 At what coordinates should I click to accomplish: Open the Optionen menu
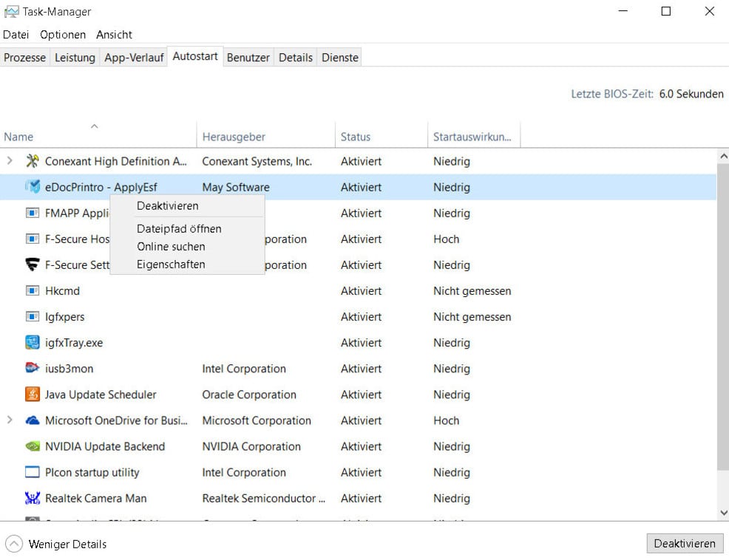[63, 35]
